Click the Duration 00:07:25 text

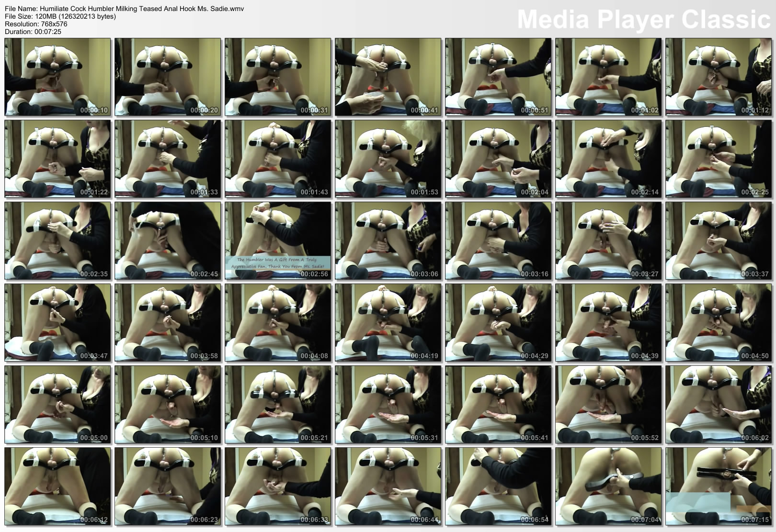pos(33,32)
